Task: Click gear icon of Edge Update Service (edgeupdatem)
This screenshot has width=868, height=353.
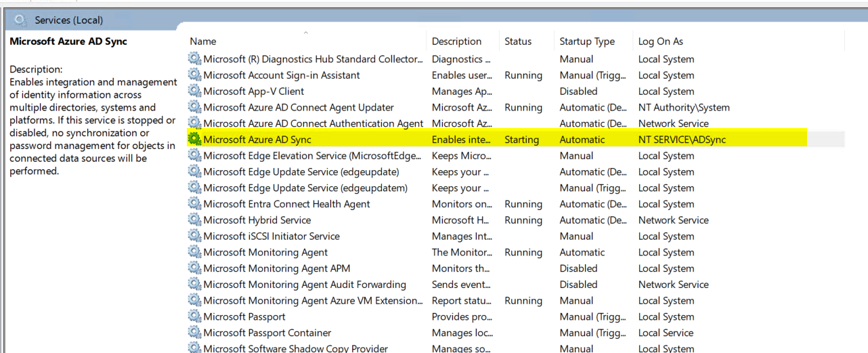Action: 195,188
